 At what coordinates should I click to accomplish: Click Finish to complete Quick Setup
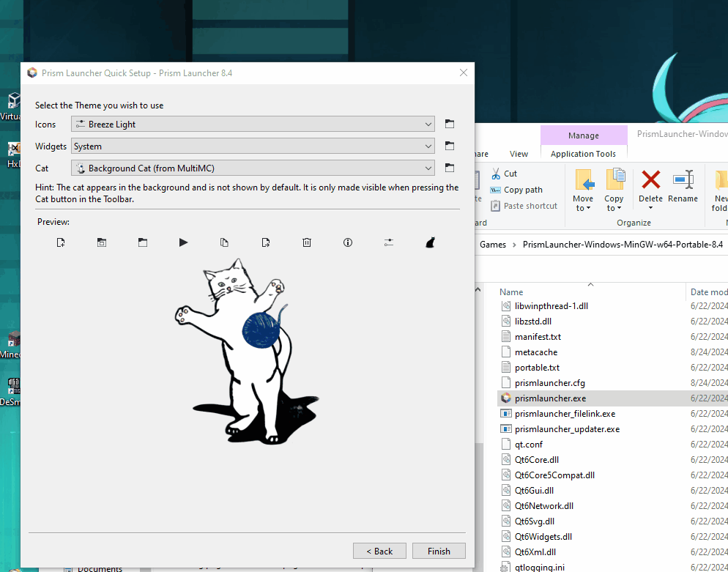click(x=439, y=551)
